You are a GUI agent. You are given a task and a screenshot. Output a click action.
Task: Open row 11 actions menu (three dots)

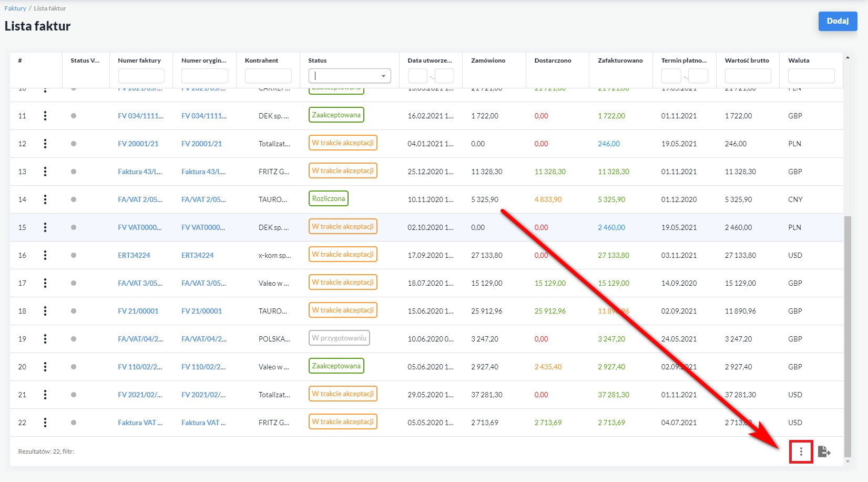[45, 116]
